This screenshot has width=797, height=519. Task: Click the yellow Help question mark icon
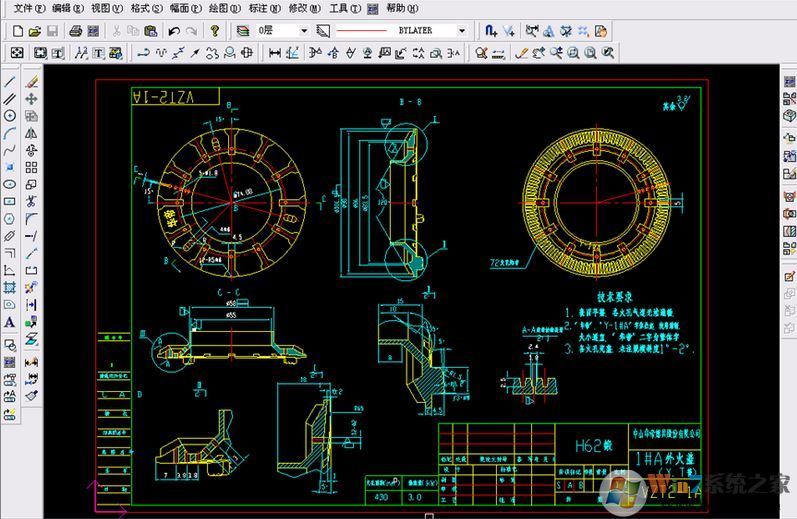(215, 31)
